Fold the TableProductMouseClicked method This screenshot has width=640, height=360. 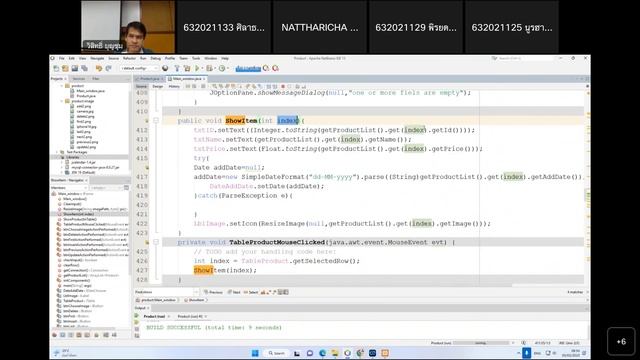[156, 242]
